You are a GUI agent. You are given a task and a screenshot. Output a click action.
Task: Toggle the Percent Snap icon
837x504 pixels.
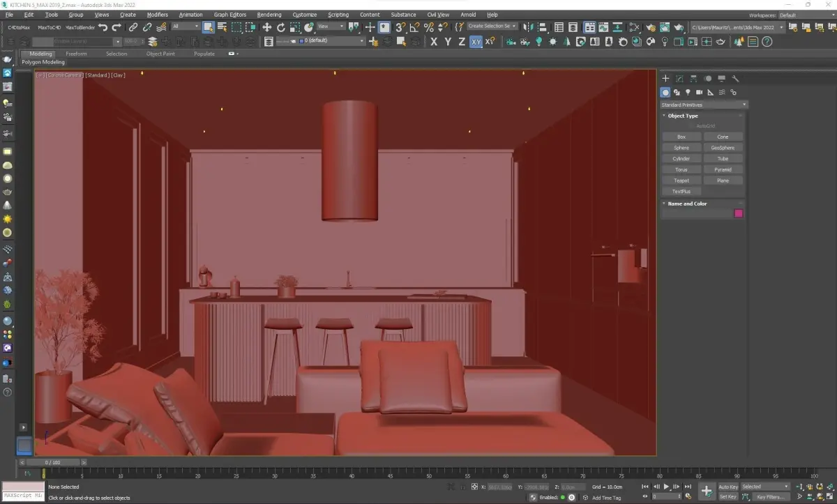pyautogui.click(x=428, y=27)
